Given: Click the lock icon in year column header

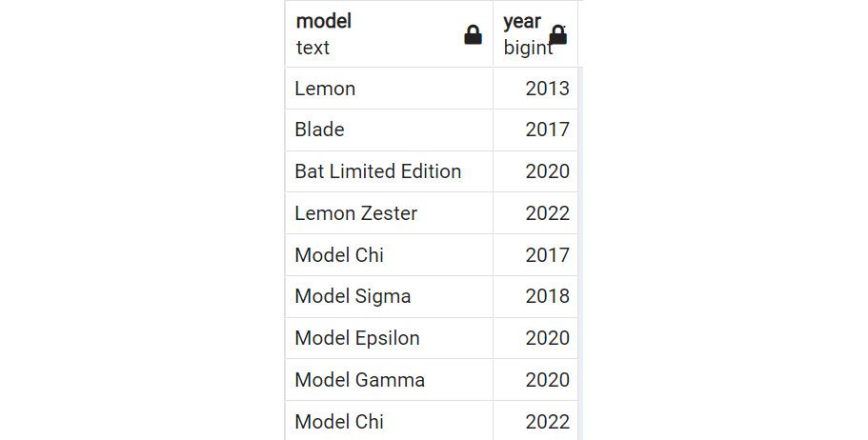Looking at the screenshot, I should pos(558,35).
